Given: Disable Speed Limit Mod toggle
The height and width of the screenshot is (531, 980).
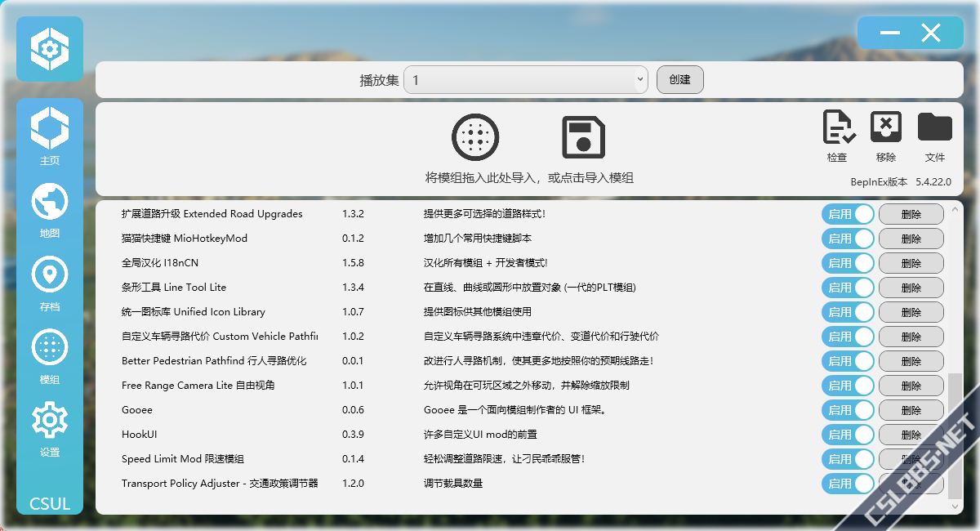Looking at the screenshot, I should (x=848, y=459).
